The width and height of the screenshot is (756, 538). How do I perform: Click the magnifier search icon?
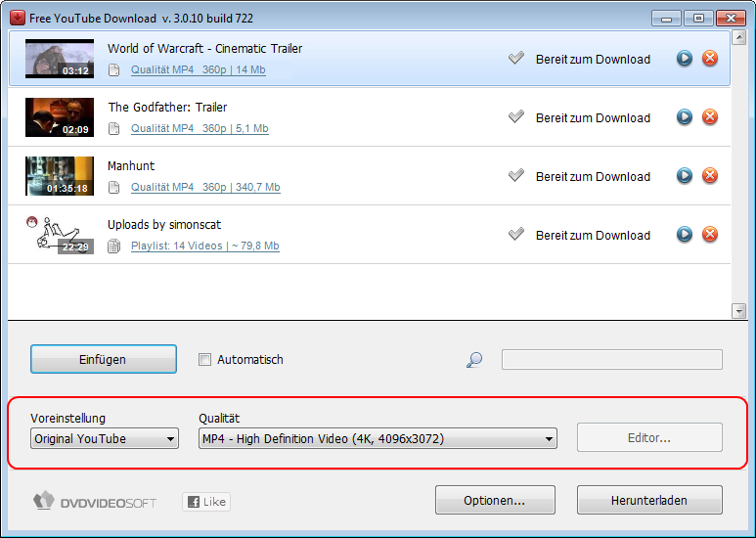pos(474,360)
